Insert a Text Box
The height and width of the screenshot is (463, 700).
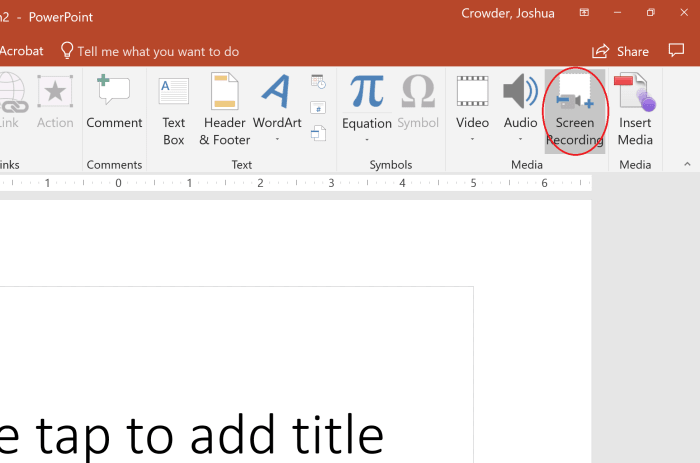pos(174,110)
